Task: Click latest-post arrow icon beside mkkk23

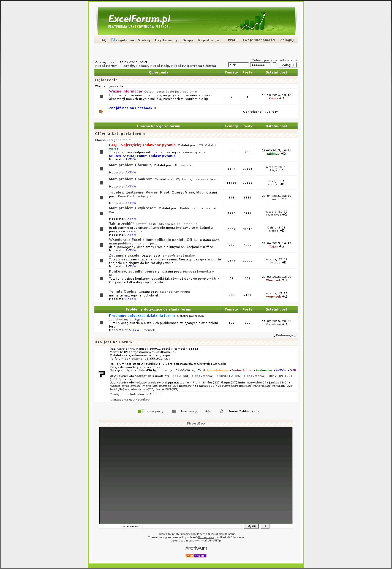Action: [x=283, y=154]
